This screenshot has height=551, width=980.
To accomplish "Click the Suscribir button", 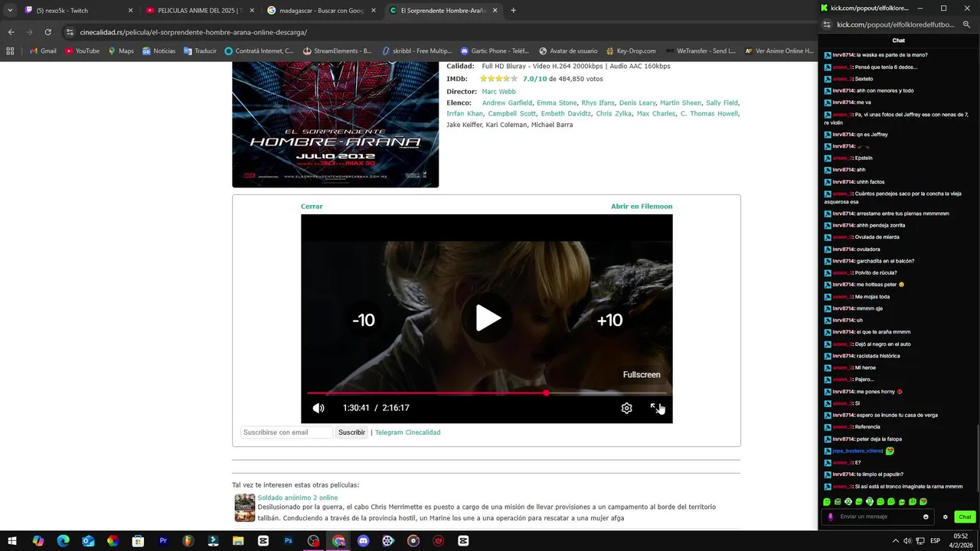I will coord(351,432).
